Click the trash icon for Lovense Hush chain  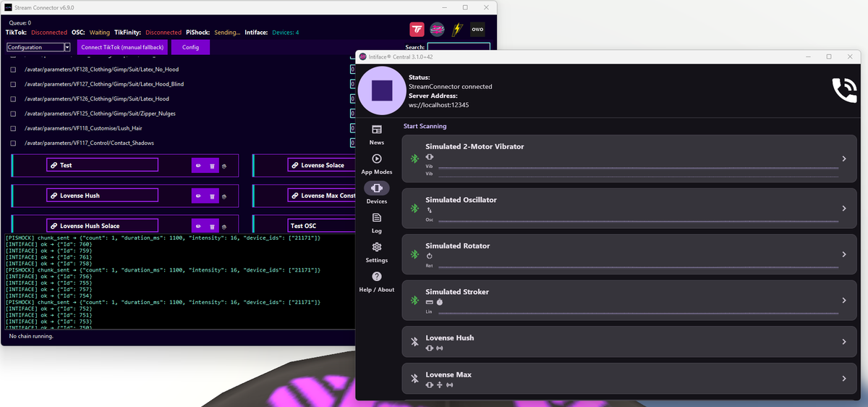[x=212, y=196]
